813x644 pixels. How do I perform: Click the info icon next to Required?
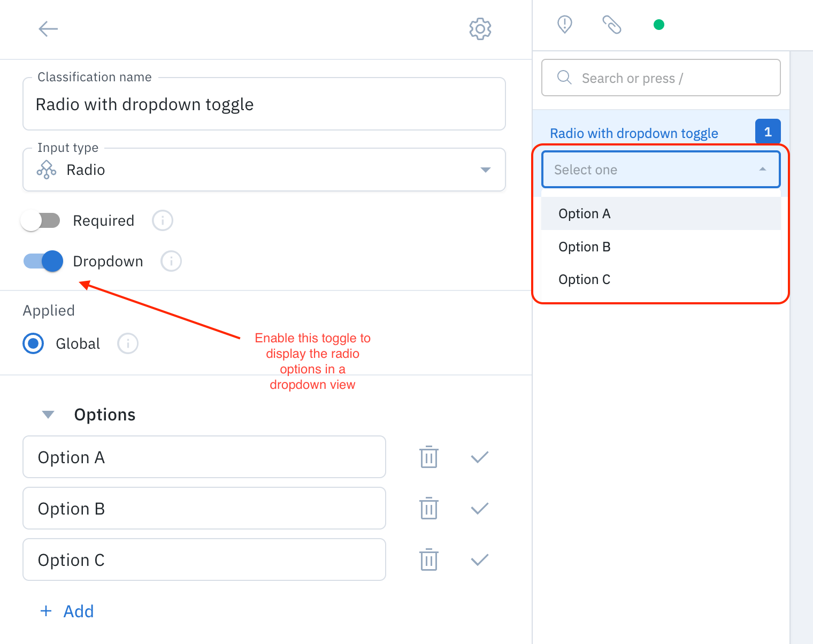click(x=163, y=220)
